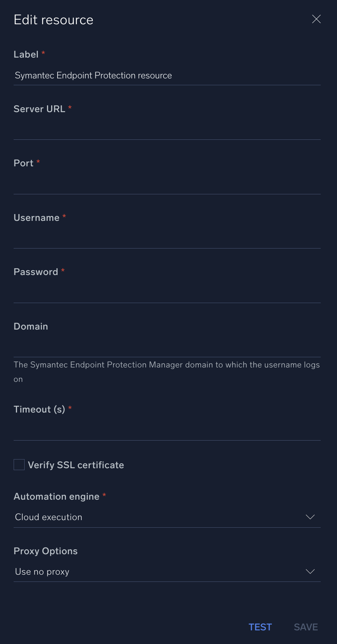Click the Automation engine chevron icon
Image resolution: width=337 pixels, height=644 pixels.
[x=310, y=517]
